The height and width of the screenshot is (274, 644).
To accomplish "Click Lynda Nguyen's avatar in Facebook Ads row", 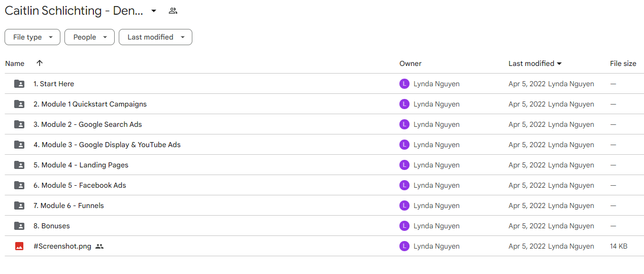I will pos(404,185).
